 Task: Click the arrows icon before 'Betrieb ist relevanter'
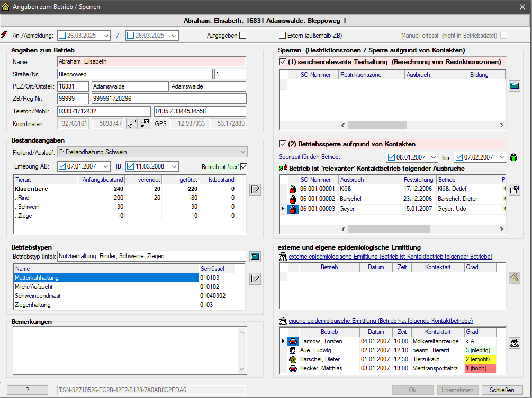tap(283, 168)
